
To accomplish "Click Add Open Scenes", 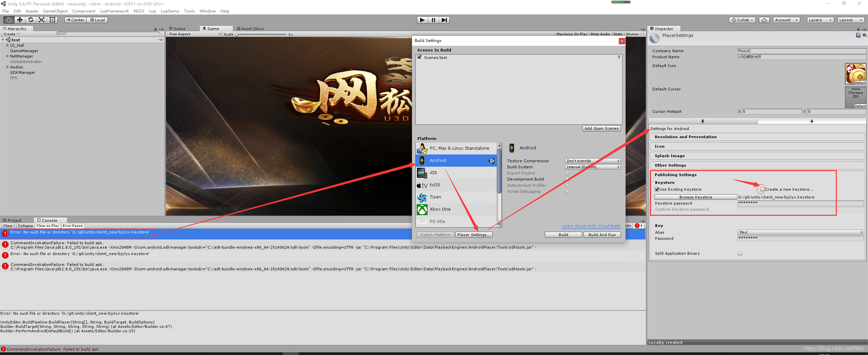I will click(601, 128).
